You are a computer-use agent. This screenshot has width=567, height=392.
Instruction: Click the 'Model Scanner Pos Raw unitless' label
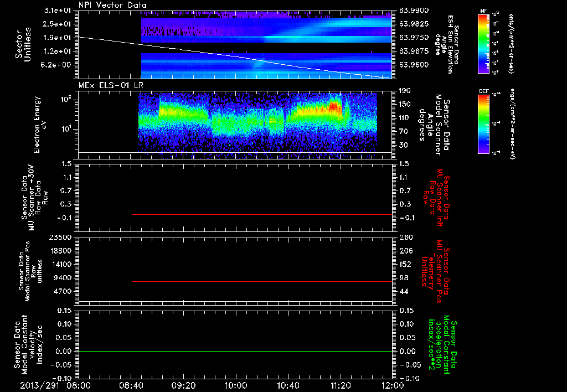click(x=30, y=271)
